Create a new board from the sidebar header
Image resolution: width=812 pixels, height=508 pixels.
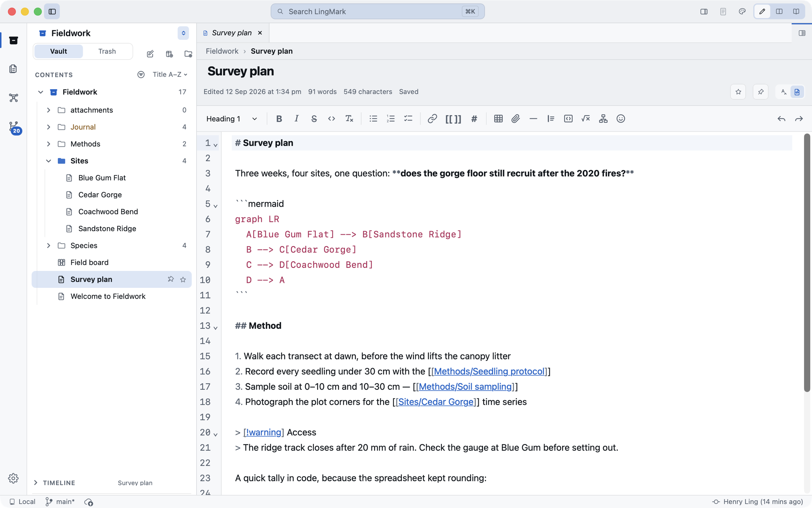pos(170,54)
